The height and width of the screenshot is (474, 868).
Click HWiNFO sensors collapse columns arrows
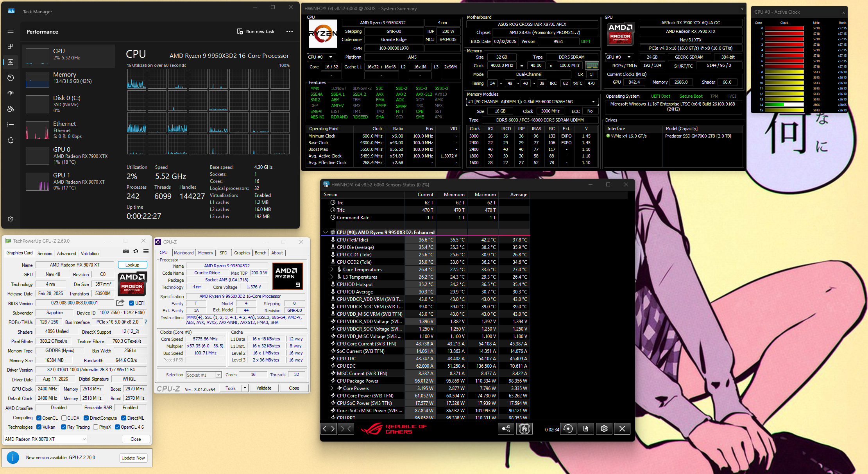(x=346, y=429)
